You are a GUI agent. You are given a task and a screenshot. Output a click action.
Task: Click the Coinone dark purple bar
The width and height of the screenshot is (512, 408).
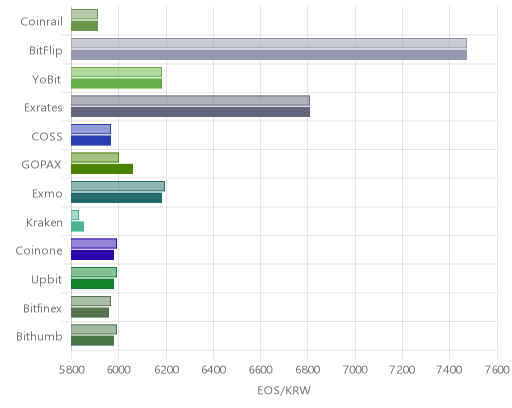[92, 255]
